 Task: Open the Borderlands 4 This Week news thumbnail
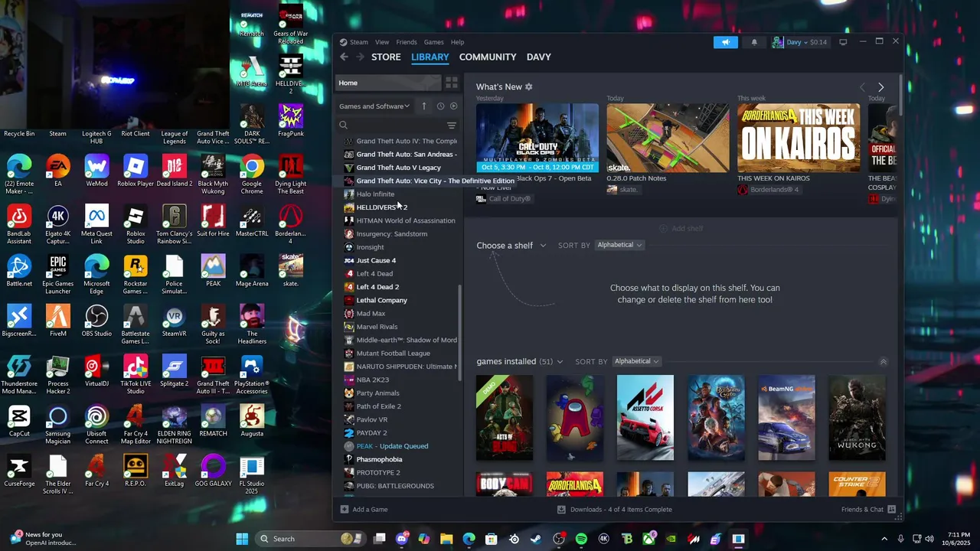[x=799, y=138]
